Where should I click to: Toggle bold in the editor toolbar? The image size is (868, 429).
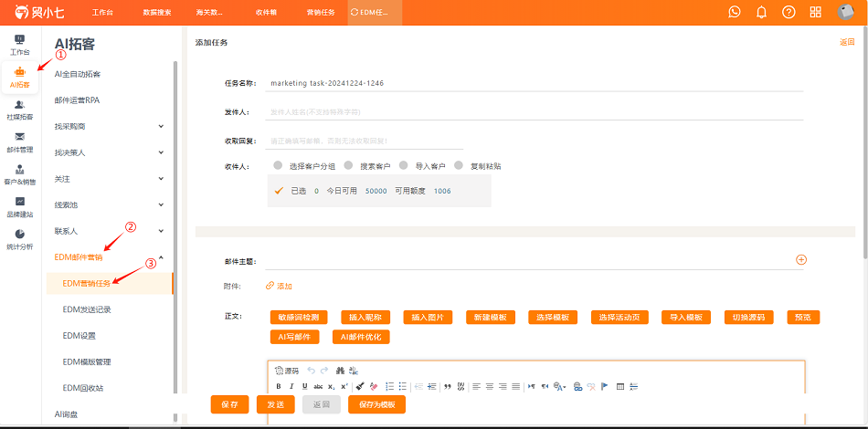(279, 386)
